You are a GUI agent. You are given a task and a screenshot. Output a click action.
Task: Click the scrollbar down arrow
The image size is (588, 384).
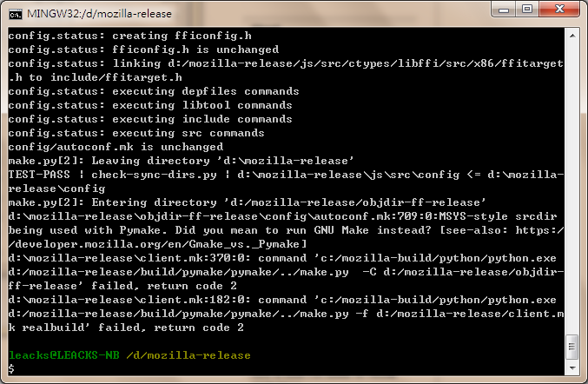(572, 367)
